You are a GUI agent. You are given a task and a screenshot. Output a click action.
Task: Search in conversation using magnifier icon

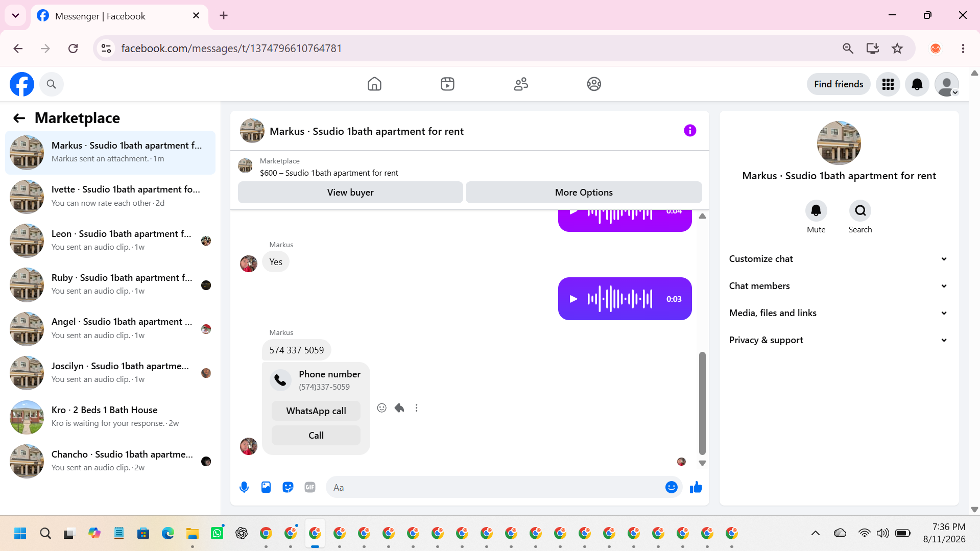tap(861, 210)
